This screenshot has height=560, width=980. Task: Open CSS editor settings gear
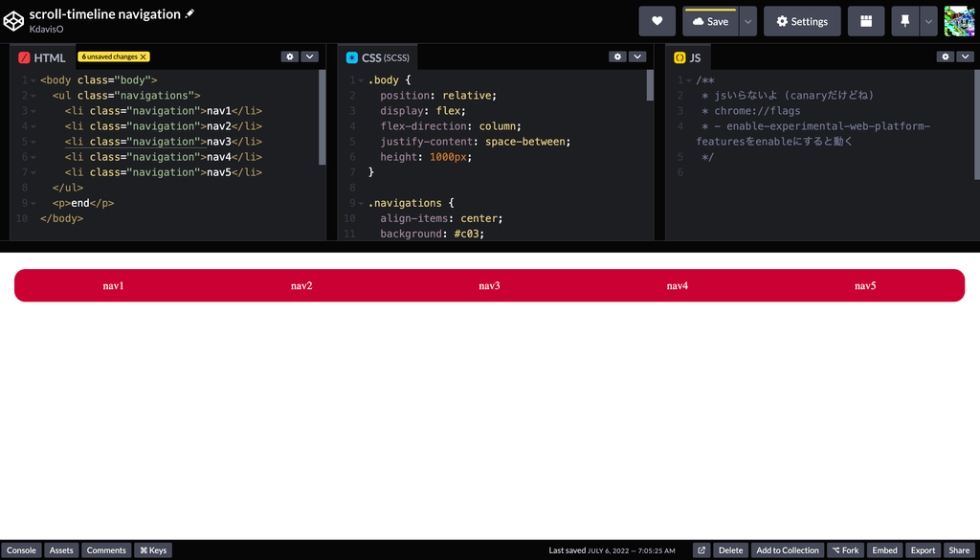point(617,56)
